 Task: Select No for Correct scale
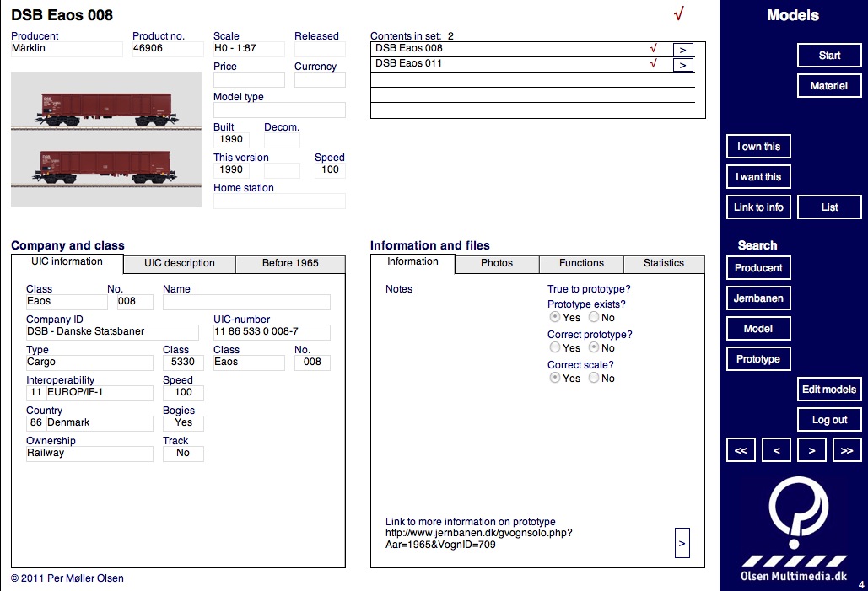[x=594, y=378]
